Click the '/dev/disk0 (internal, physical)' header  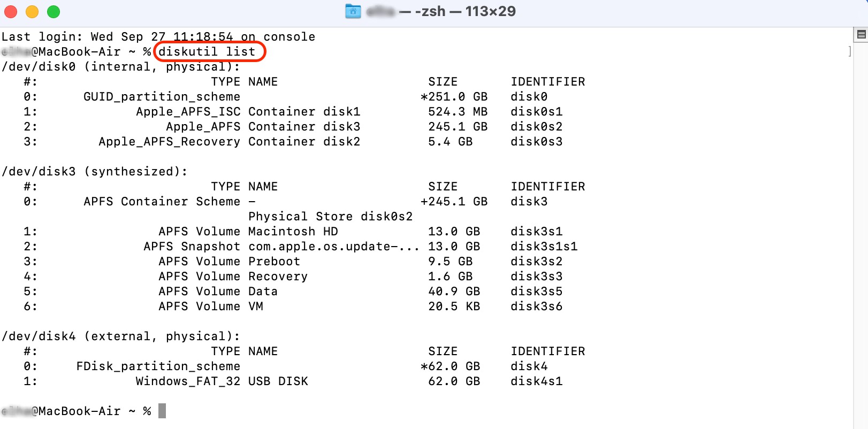[x=120, y=67]
